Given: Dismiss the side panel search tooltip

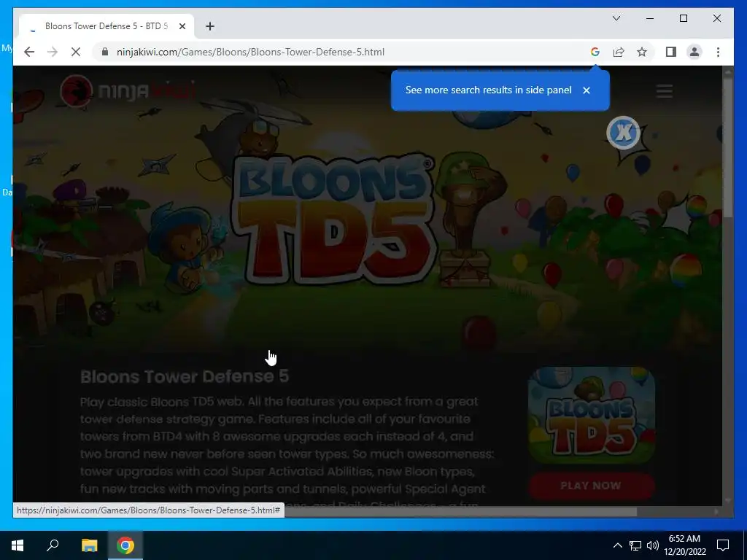Looking at the screenshot, I should (x=587, y=90).
